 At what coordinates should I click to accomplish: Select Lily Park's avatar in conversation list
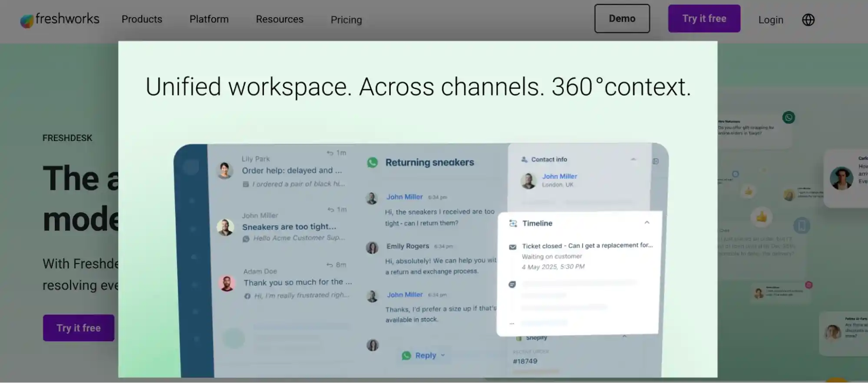click(224, 170)
